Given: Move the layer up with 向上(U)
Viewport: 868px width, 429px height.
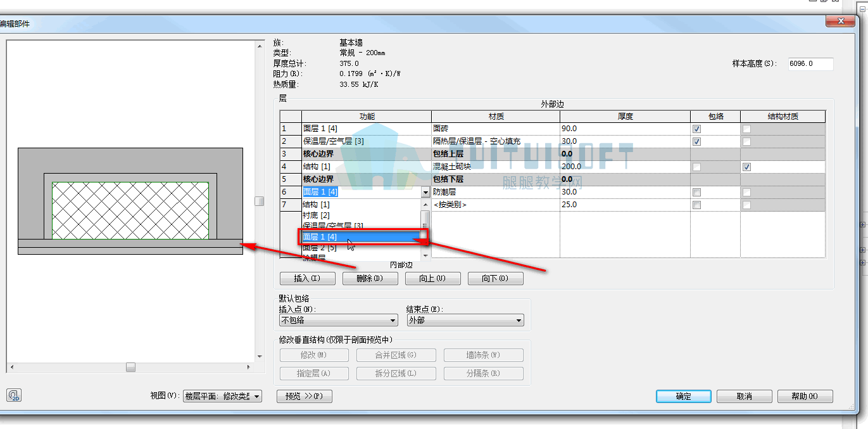Looking at the screenshot, I should [433, 278].
